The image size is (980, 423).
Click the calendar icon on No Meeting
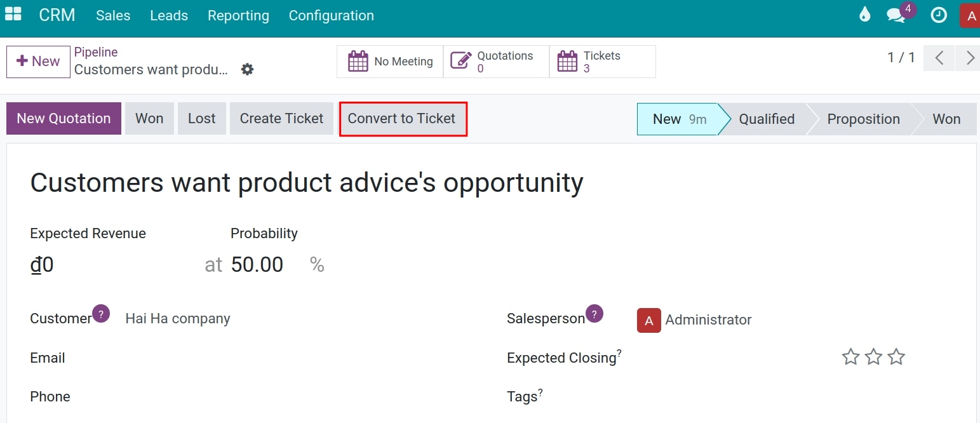click(x=358, y=62)
